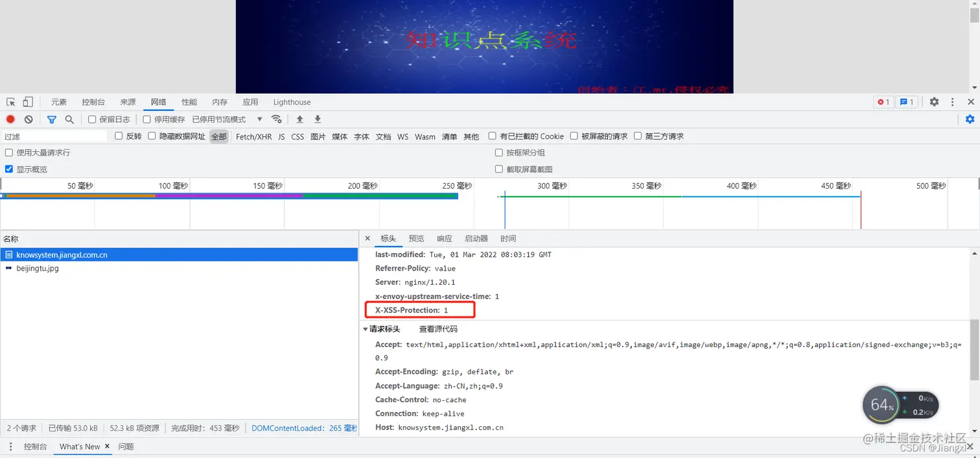Image resolution: width=980 pixels, height=458 pixels.
Task: Select the 控制台 drawer tab
Action: (x=36, y=446)
